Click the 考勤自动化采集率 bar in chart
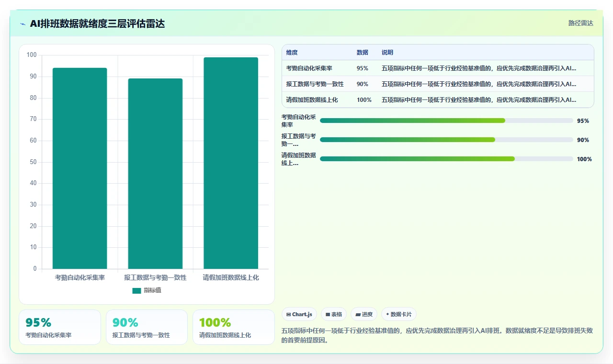Viewport: 613px width, 364px height. (79, 168)
